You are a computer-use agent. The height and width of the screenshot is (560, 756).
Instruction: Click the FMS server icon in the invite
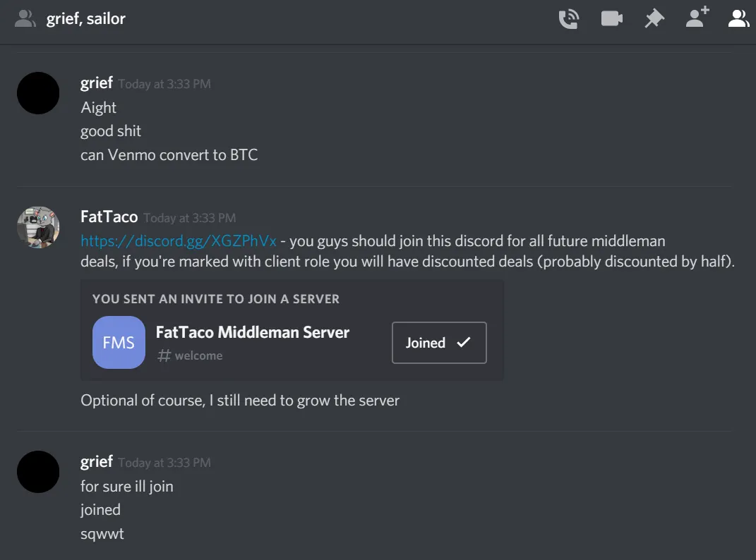tap(119, 343)
